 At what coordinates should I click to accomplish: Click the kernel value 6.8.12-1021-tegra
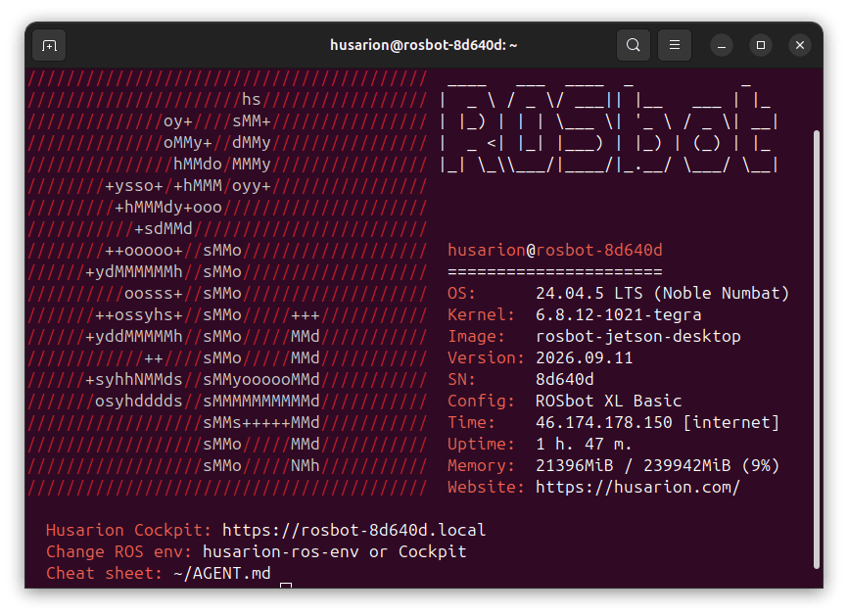[x=618, y=314]
